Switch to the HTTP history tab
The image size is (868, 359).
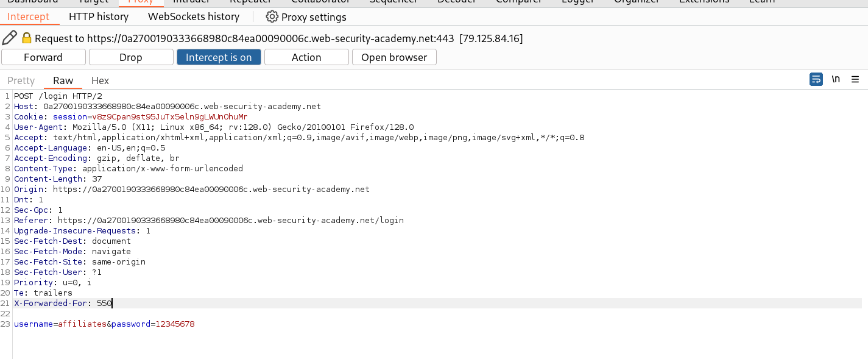coord(99,16)
